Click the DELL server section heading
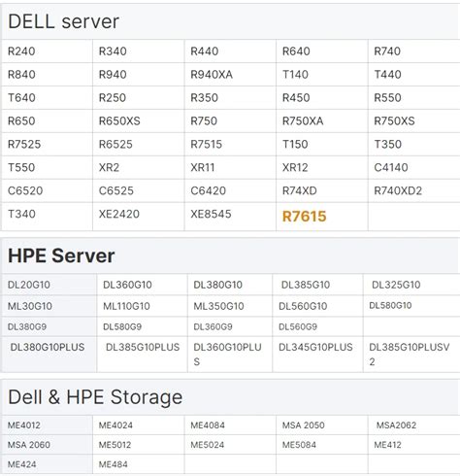This screenshot has height=476, width=460. pos(63,21)
